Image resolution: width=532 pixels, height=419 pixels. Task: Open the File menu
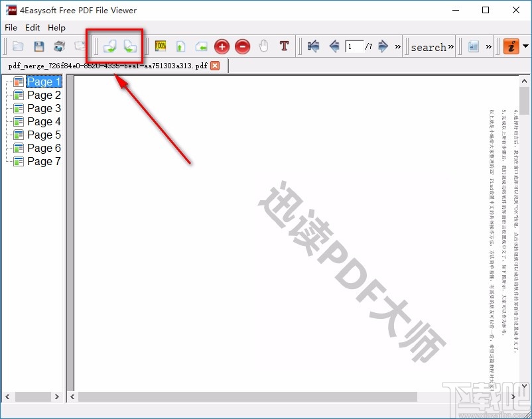[x=11, y=28]
